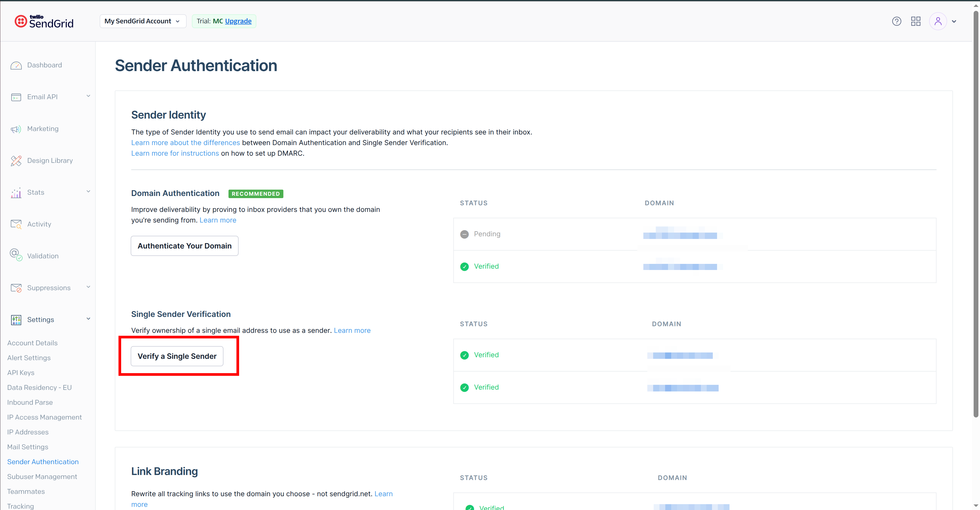Open the My SendGrid Account dropdown

143,21
